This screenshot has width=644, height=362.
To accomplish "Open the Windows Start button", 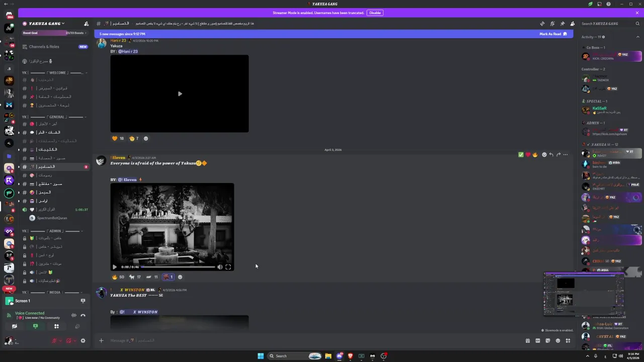I will (x=260, y=356).
